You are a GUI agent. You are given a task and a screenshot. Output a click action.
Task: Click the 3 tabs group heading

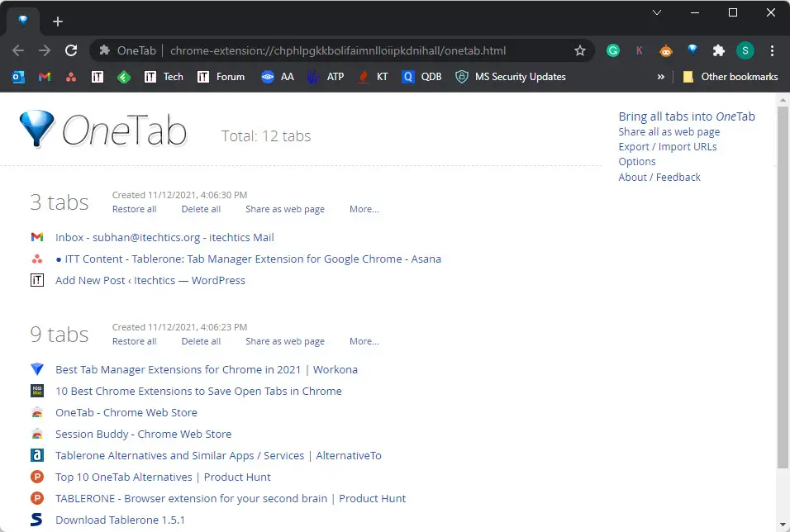(59, 202)
